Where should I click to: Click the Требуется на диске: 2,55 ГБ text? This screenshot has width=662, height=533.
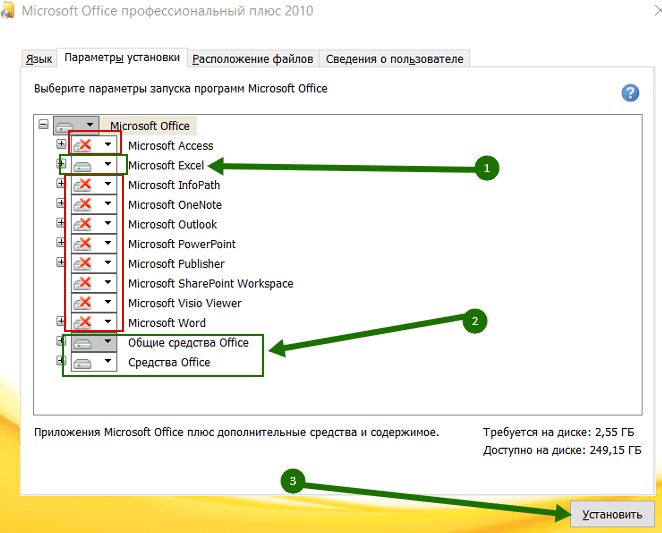click(559, 432)
